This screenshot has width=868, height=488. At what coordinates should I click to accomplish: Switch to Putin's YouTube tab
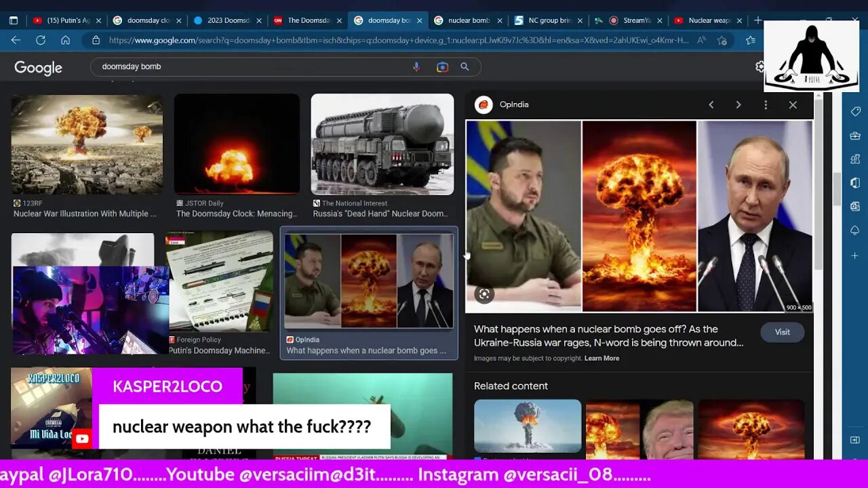tap(66, 20)
